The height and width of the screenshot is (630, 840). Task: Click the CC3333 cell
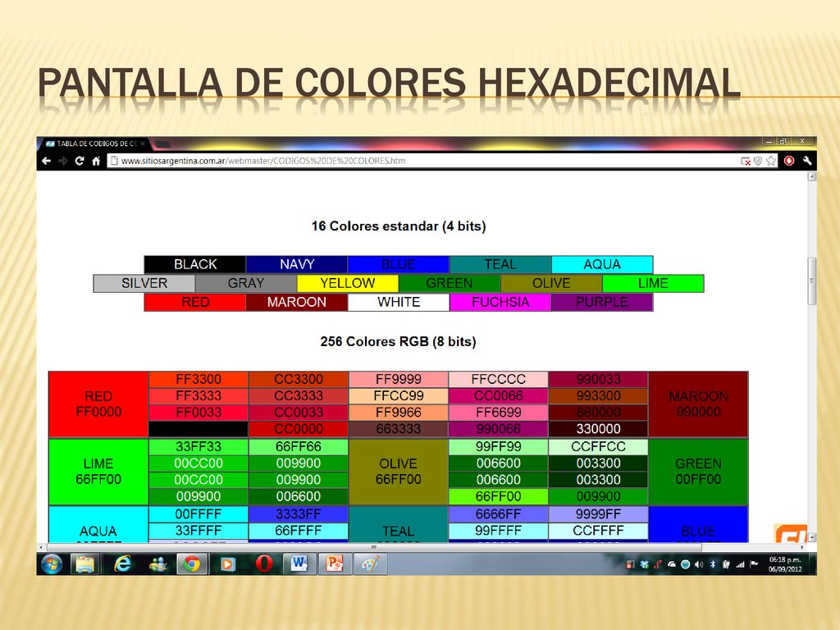(299, 396)
